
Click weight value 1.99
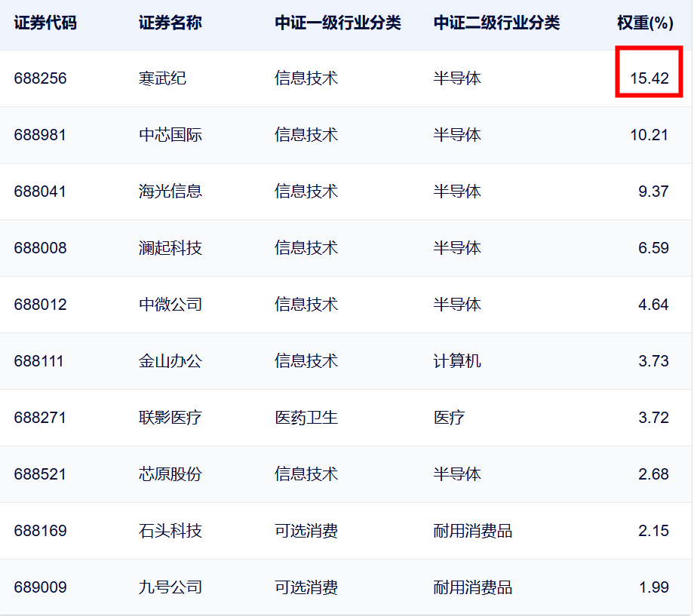coord(653,587)
